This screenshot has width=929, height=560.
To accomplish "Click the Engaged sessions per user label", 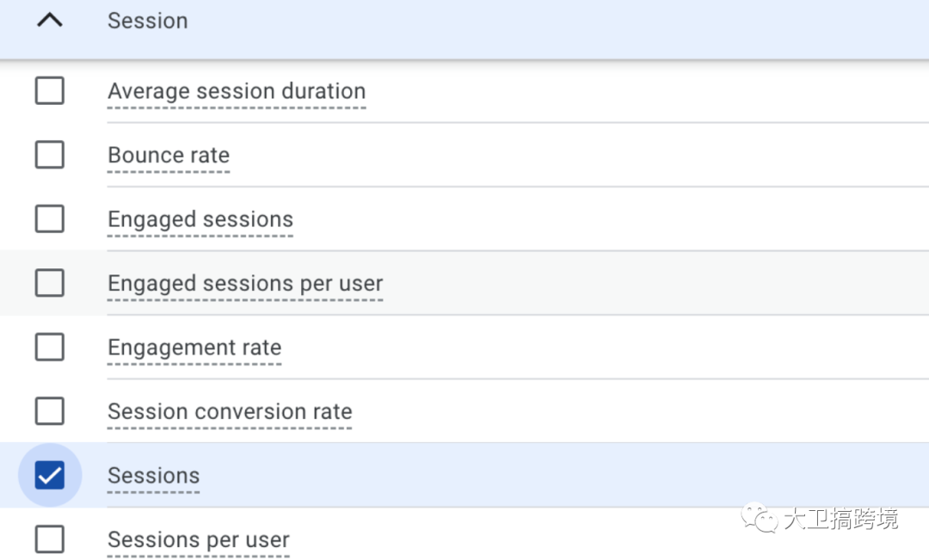I will click(245, 284).
